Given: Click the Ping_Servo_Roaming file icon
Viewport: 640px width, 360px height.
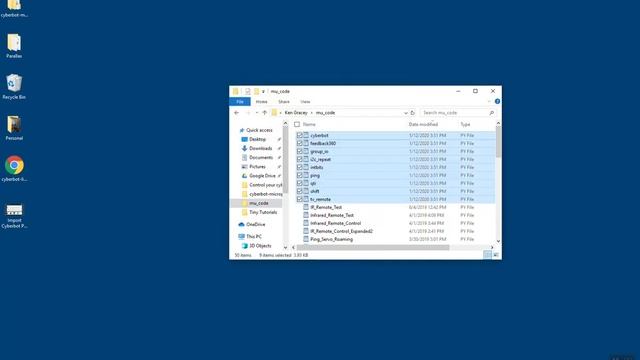Looking at the screenshot, I should 306,239.
